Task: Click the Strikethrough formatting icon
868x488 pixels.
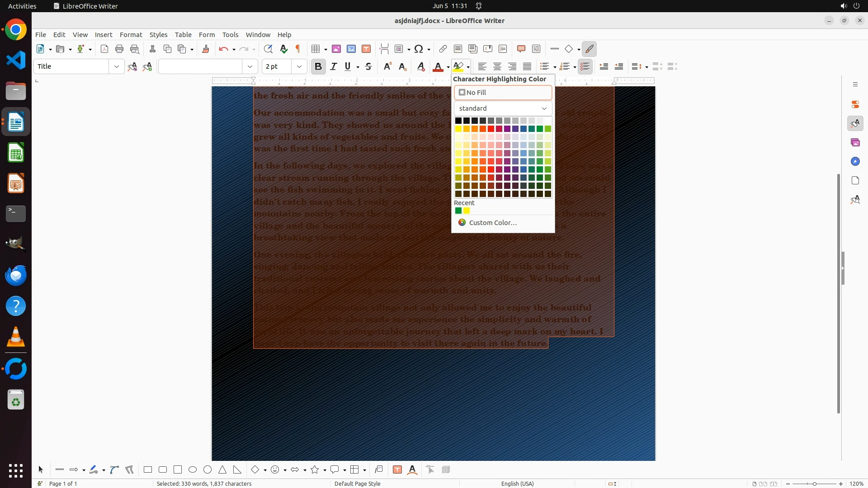Action: click(368, 67)
